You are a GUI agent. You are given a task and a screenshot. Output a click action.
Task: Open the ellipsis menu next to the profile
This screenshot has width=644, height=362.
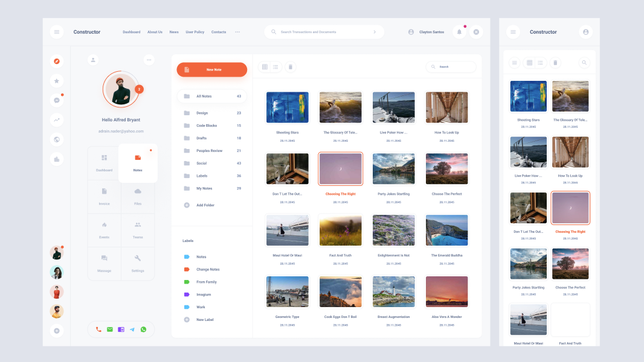coord(149,60)
